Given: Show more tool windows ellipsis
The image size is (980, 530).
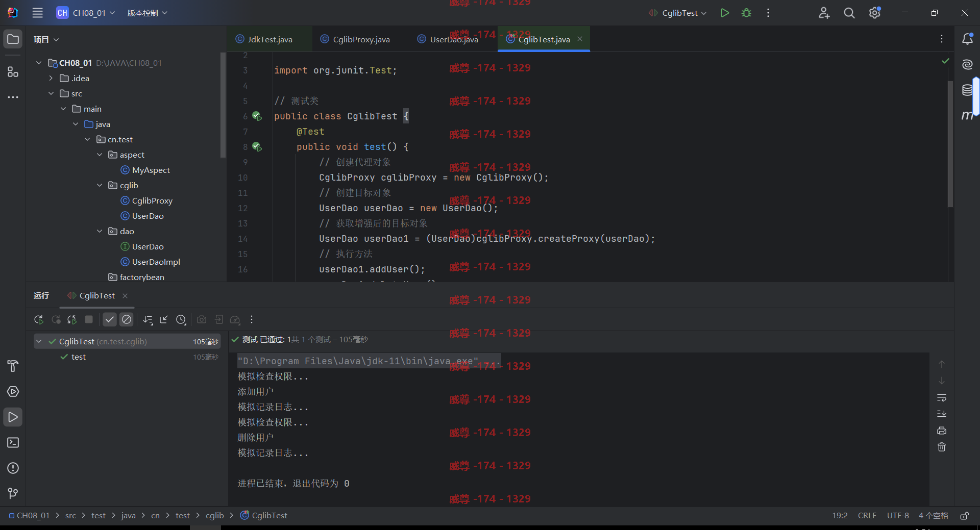Looking at the screenshot, I should pyautogui.click(x=13, y=97).
